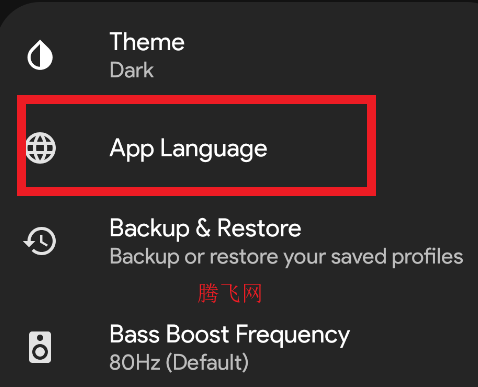Click the clock-arrow Backup & Restore icon
Screen dimensions: 478x387
pyautogui.click(x=40, y=241)
